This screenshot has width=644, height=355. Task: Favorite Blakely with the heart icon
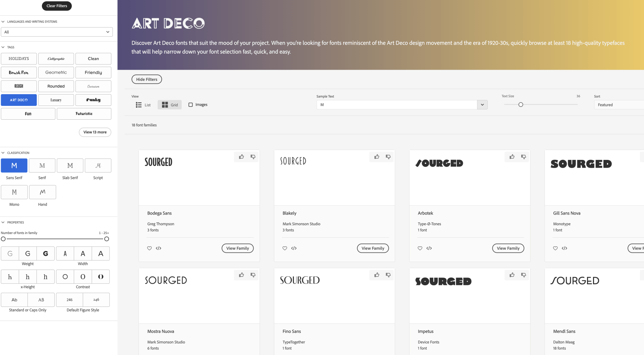tap(285, 248)
